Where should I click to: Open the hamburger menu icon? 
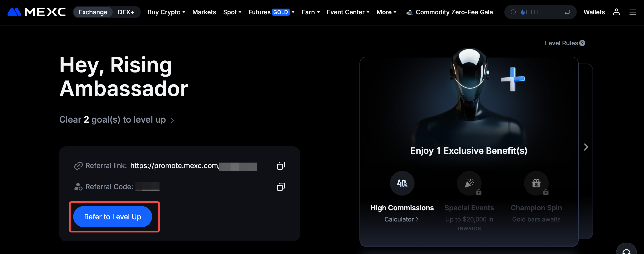(632, 12)
